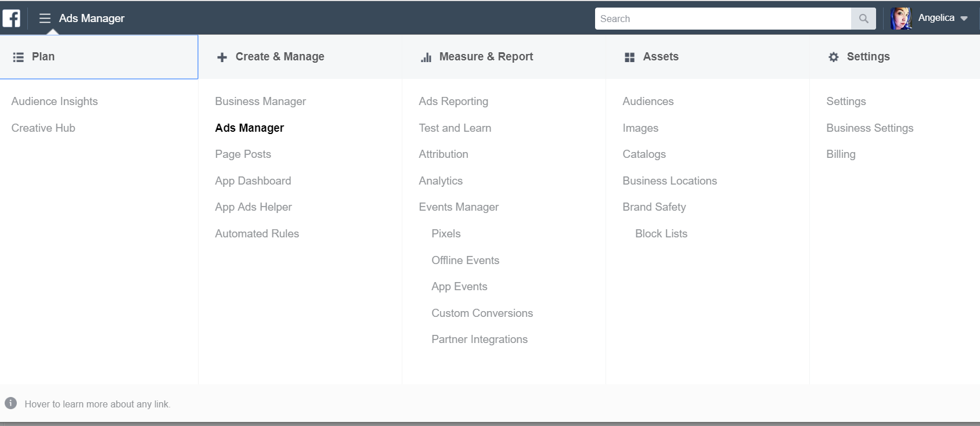Click the Facebook logo icon
980x426 pixels.
[x=12, y=18]
